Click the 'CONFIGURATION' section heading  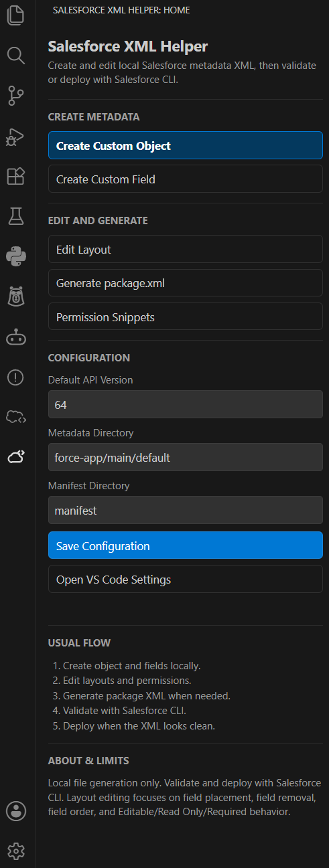89,358
